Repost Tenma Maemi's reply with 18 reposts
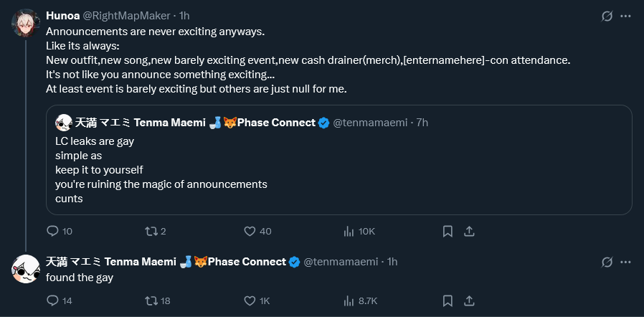This screenshot has height=317, width=644. click(x=151, y=301)
